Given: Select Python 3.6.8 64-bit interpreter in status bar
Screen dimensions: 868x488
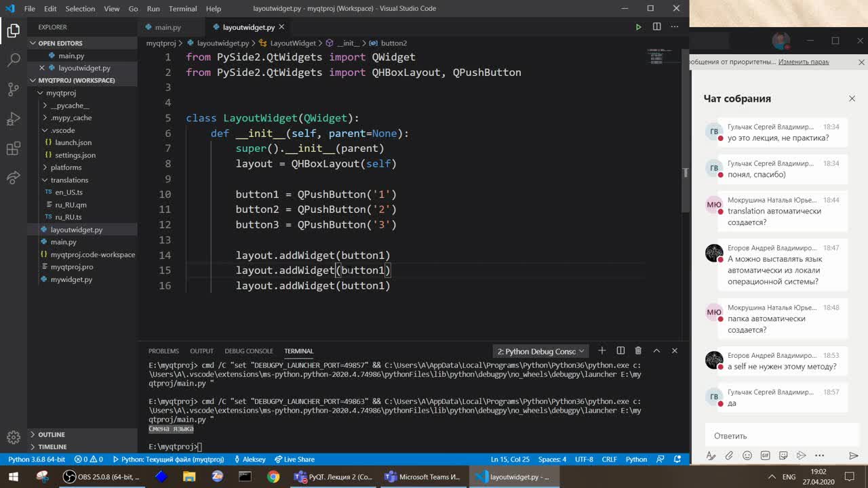Looking at the screenshot, I should pos(36,459).
